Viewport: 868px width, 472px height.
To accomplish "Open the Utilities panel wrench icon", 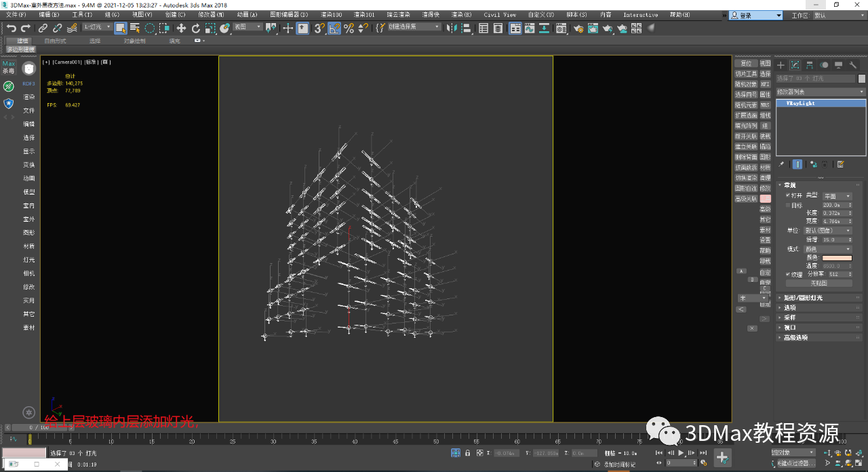I will (852, 64).
